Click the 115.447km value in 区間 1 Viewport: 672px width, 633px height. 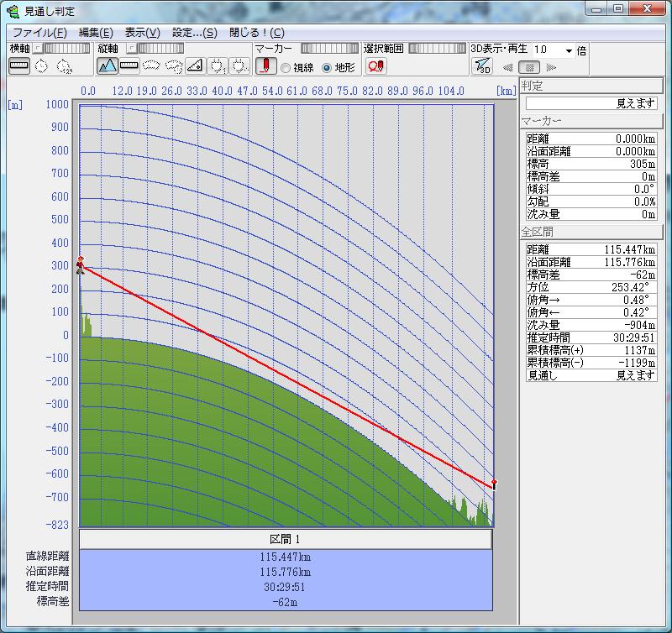(x=286, y=557)
